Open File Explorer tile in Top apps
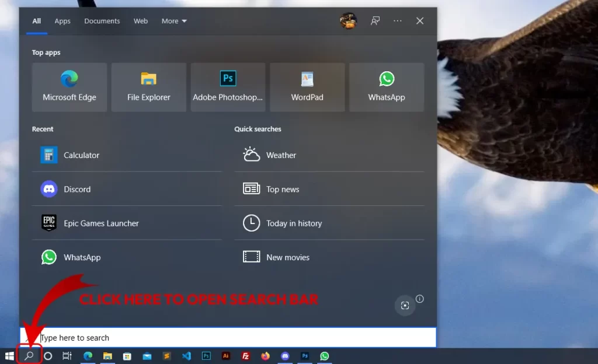Image resolution: width=598 pixels, height=364 pixels. pos(149,87)
